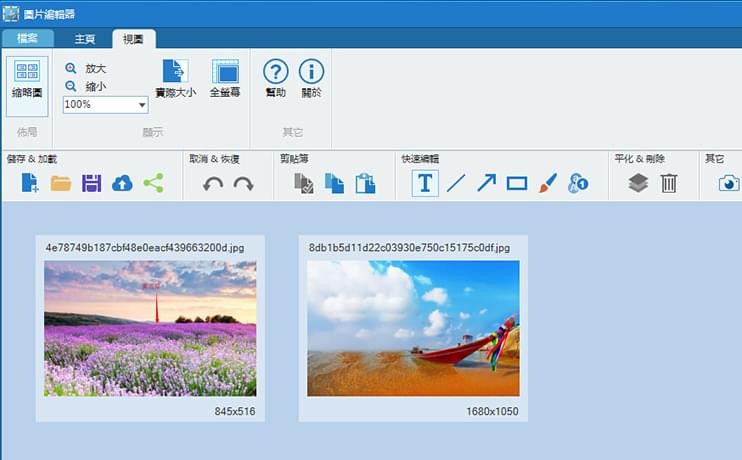Screen dimensions: 742x460
Task: Redo with the right curved arrow
Action: [x=244, y=184]
